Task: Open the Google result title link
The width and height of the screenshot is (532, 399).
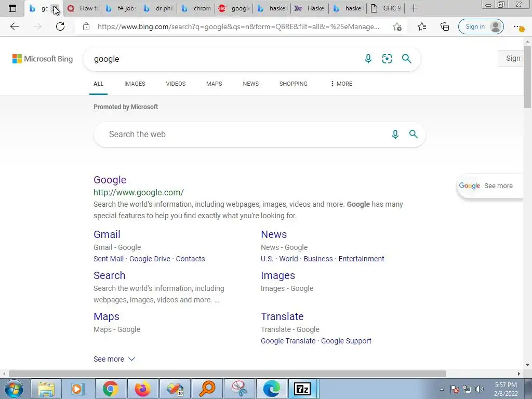Action: (110, 180)
